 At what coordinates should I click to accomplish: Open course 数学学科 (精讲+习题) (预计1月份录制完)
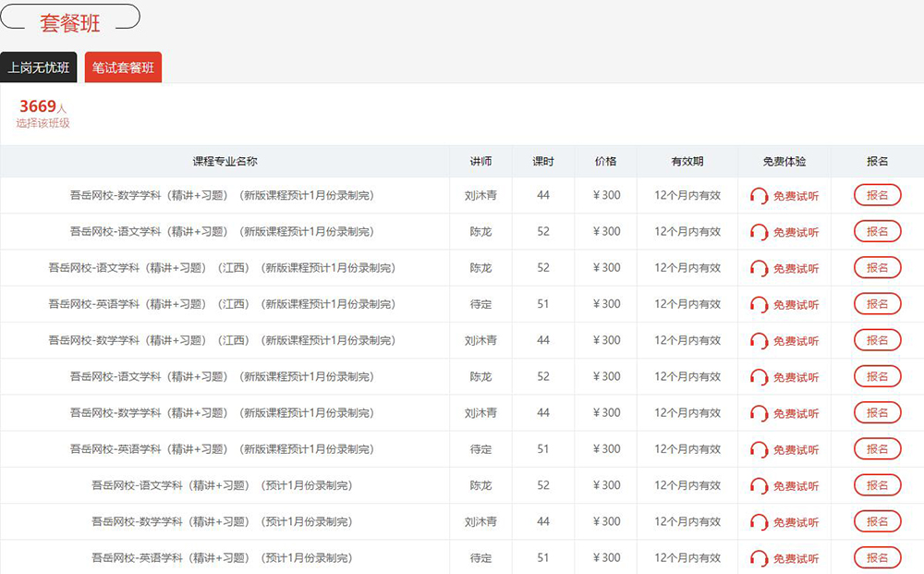tap(222, 522)
